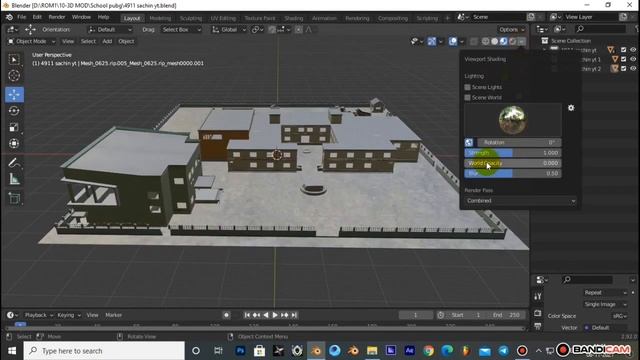Jump to next keyframe
The height and width of the screenshot is (360, 640).
[x=284, y=315]
